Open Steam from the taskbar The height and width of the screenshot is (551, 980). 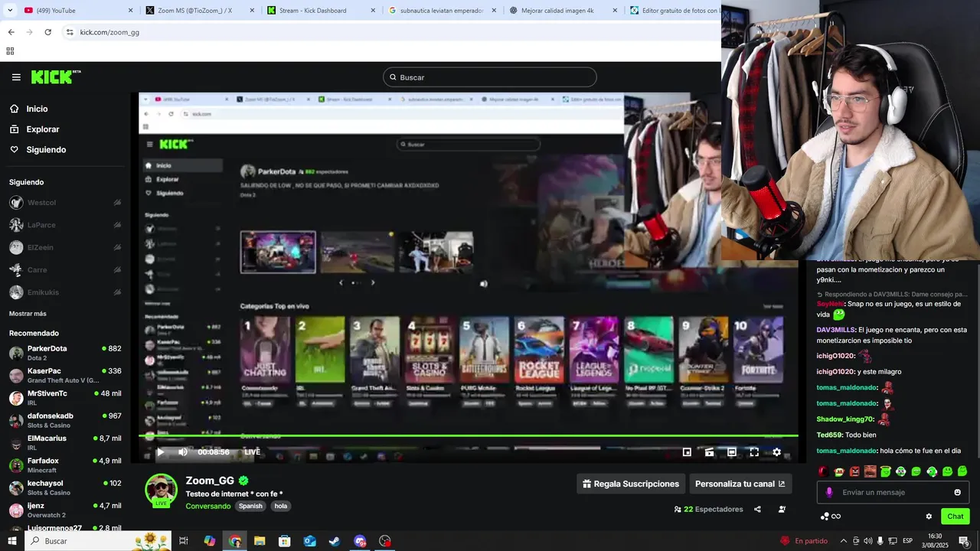point(335,541)
